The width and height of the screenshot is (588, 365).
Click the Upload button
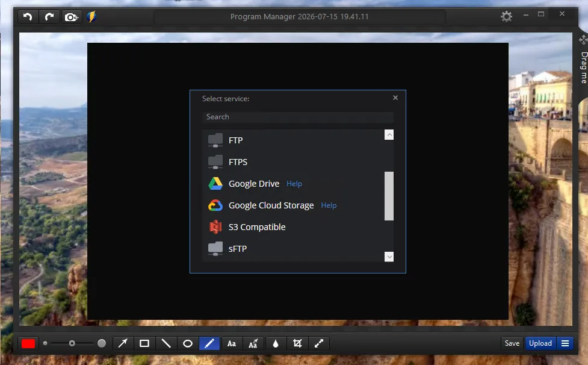point(540,343)
